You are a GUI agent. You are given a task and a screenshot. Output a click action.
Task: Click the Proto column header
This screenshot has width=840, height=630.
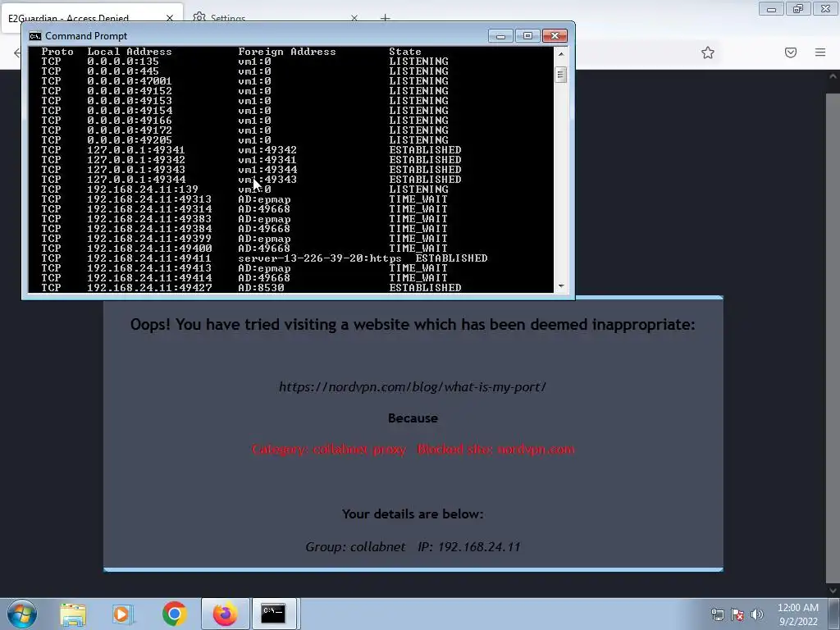coord(57,52)
